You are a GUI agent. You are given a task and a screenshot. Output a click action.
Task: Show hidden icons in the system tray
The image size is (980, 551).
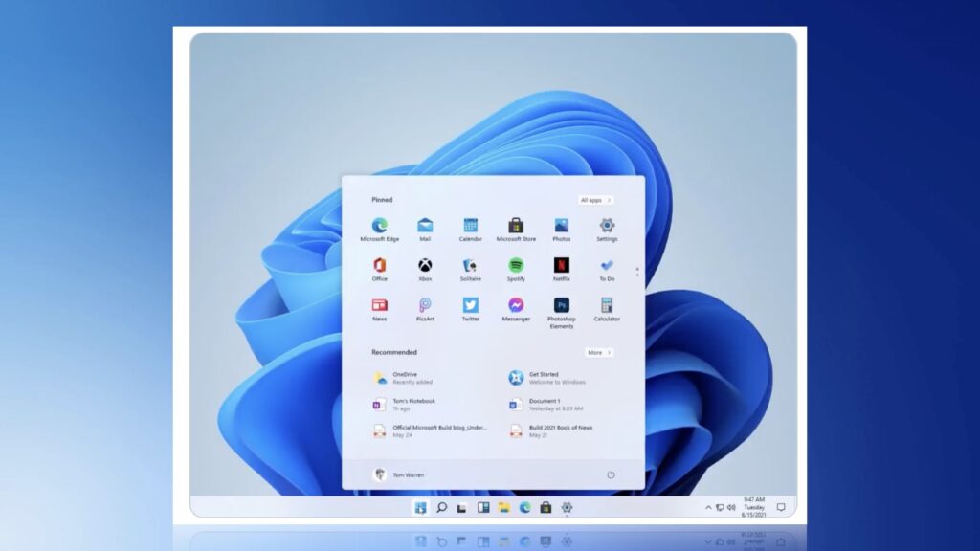[706, 507]
